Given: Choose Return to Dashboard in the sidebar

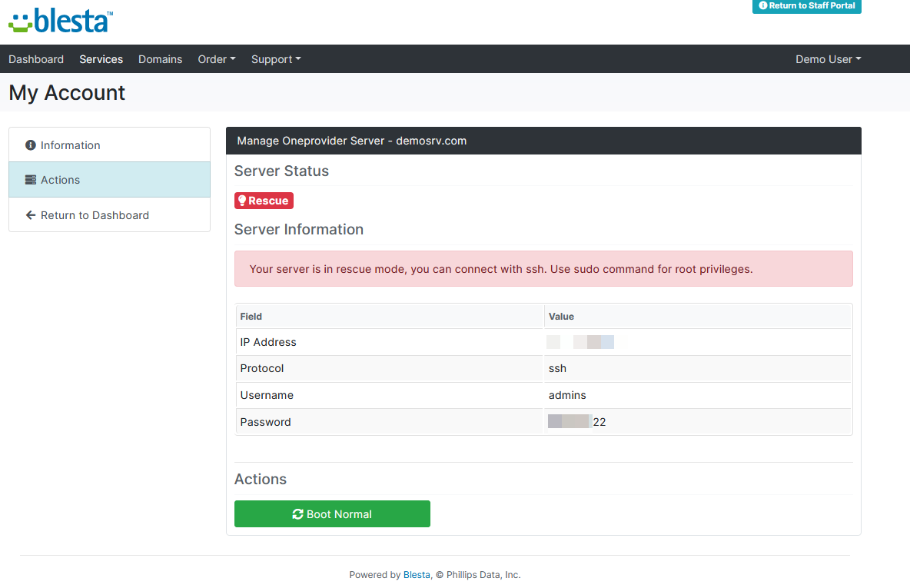Looking at the screenshot, I should coord(109,214).
